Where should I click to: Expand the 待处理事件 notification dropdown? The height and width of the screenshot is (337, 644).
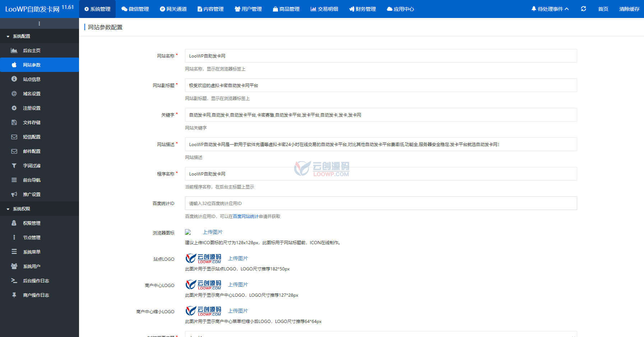pos(550,9)
